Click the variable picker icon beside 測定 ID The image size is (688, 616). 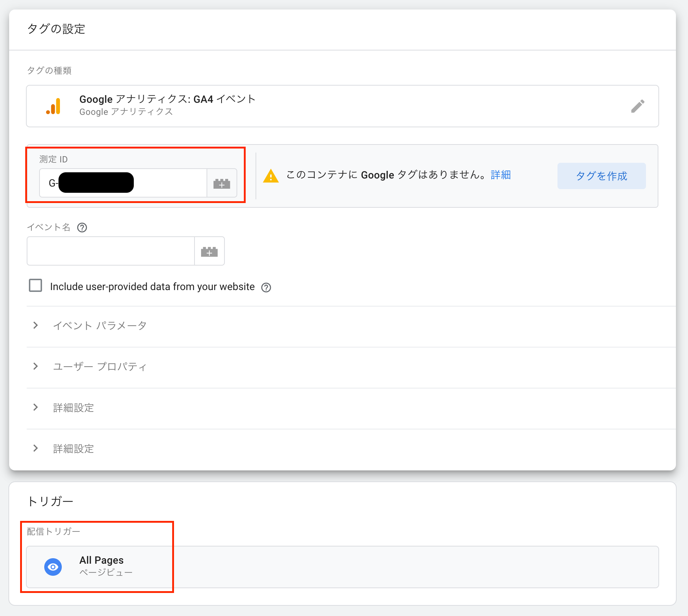pos(222,183)
